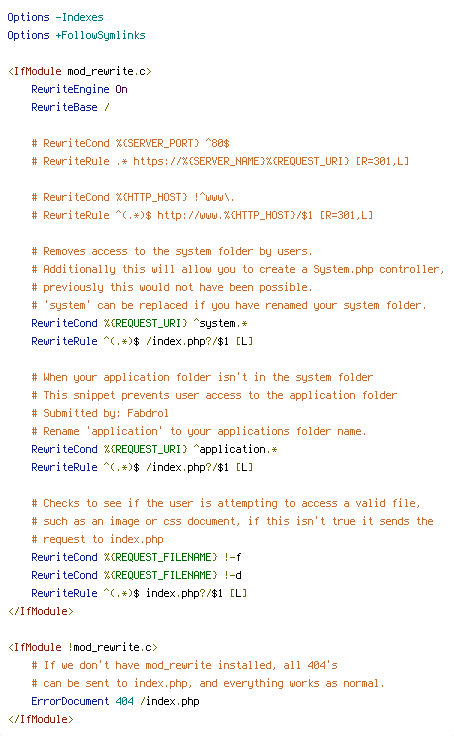The height and width of the screenshot is (736, 454).
Task: Click the last closing </IfModule> tag
Action: [x=41, y=719]
